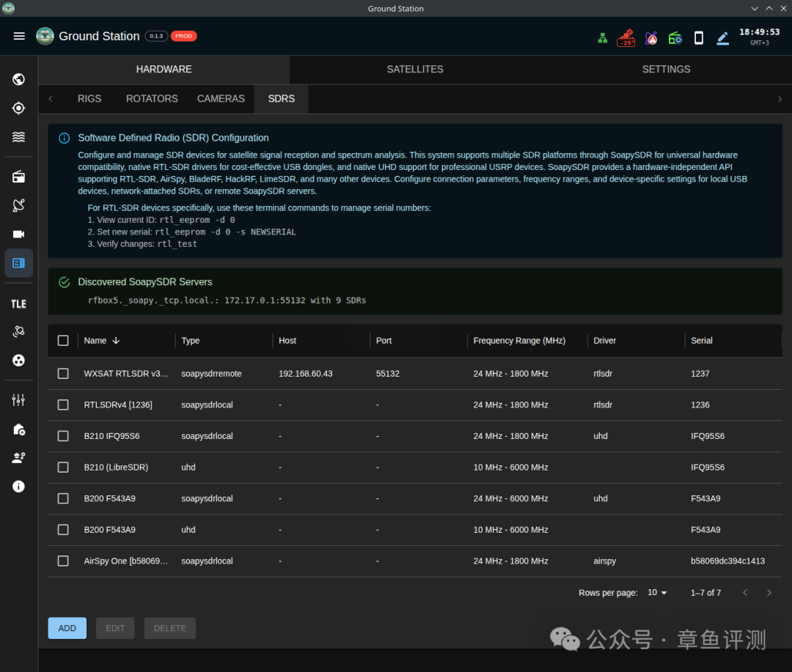
Task: Click the purple rotator status icon in header
Action: click(651, 38)
